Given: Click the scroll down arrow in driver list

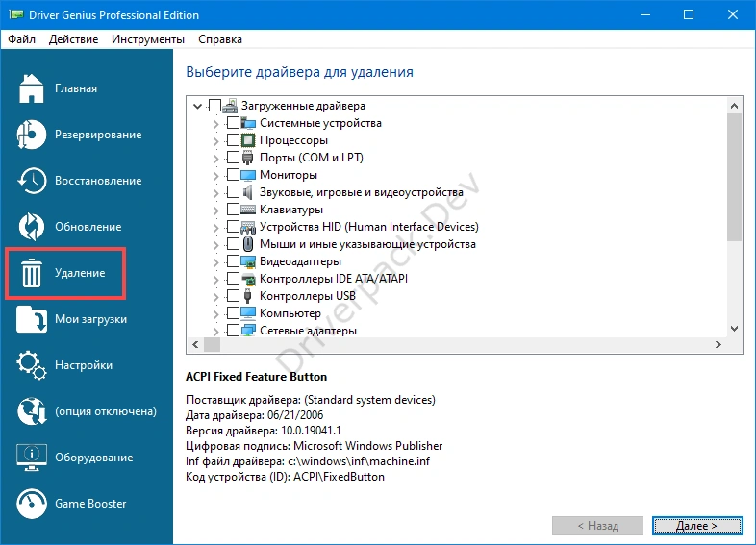Looking at the screenshot, I should click(x=734, y=329).
